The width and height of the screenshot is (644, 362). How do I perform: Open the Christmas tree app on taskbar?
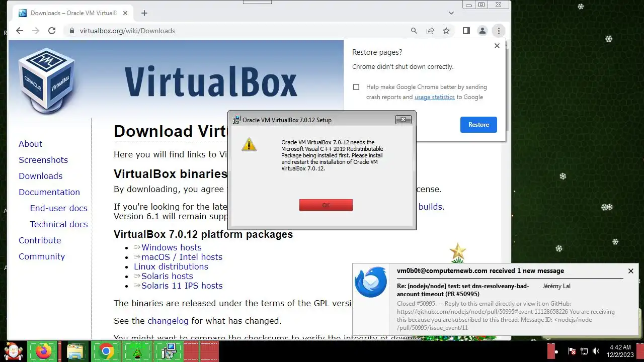(137, 351)
